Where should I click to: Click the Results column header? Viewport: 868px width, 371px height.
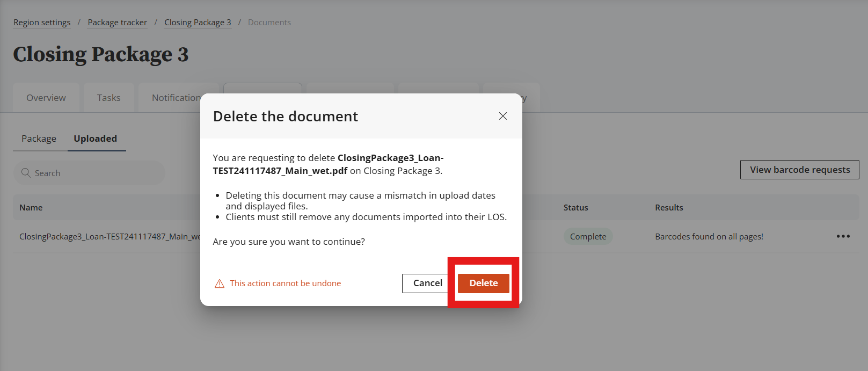tap(669, 207)
